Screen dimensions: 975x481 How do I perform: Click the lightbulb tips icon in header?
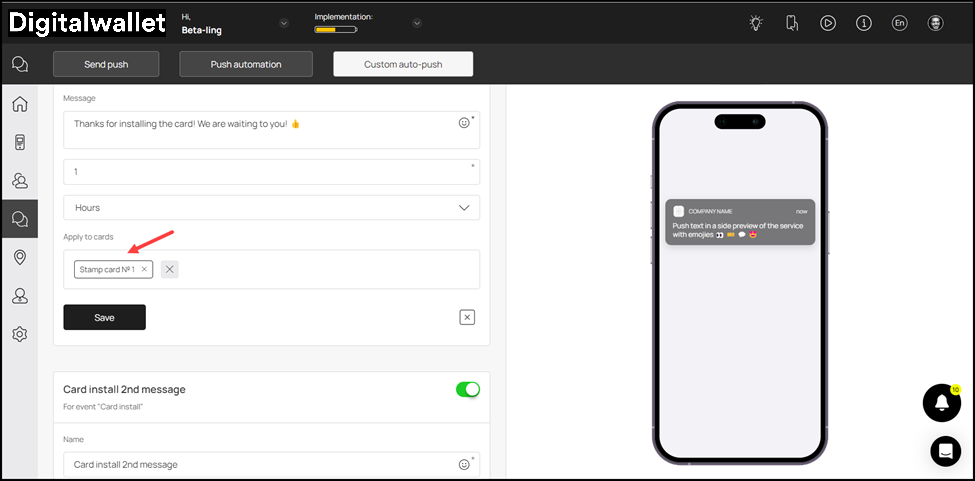tap(756, 23)
